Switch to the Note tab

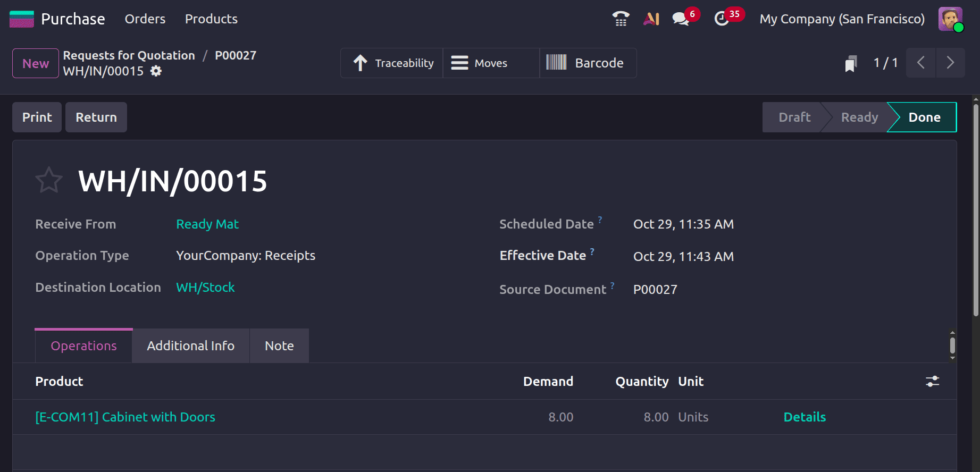pos(279,345)
